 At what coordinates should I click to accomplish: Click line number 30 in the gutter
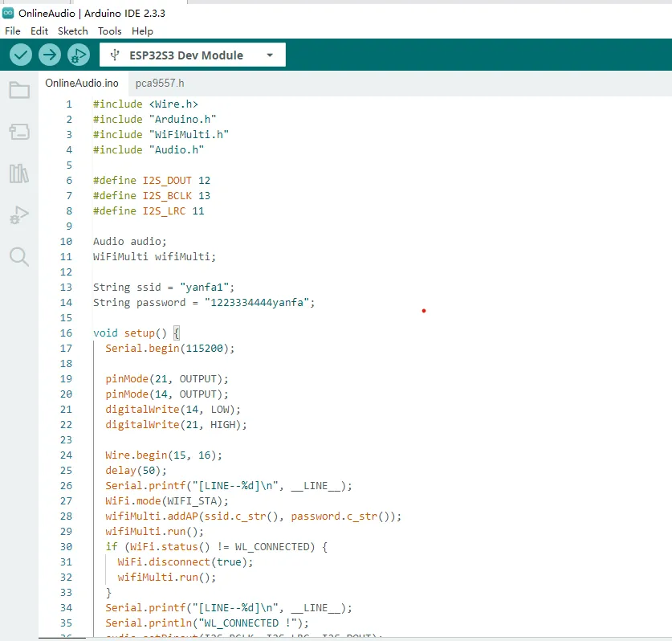[66, 547]
